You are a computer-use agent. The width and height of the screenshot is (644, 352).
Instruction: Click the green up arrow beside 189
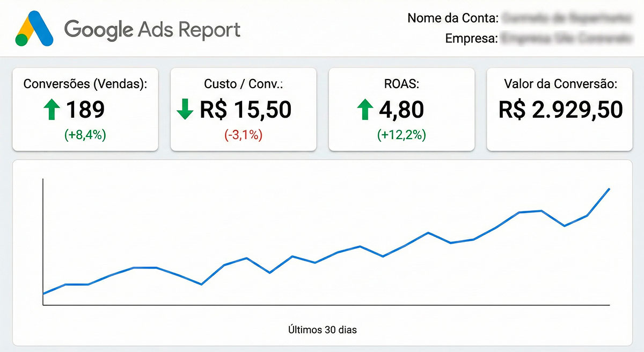coord(52,110)
